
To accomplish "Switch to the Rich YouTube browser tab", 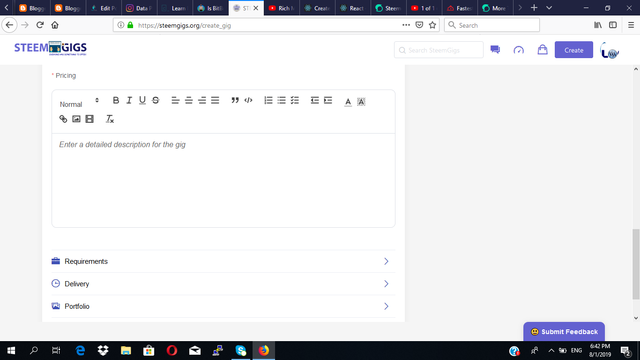I will click(x=282, y=8).
